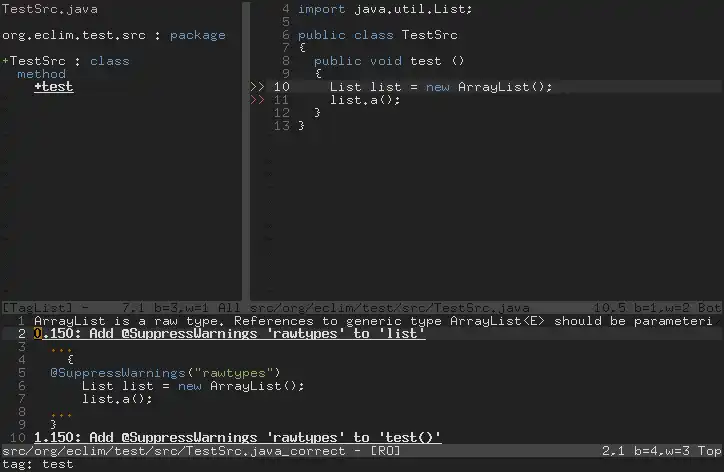Place cursor on 'list.a();' in line 11
Image resolution: width=724 pixels, height=472 pixels.
365,100
